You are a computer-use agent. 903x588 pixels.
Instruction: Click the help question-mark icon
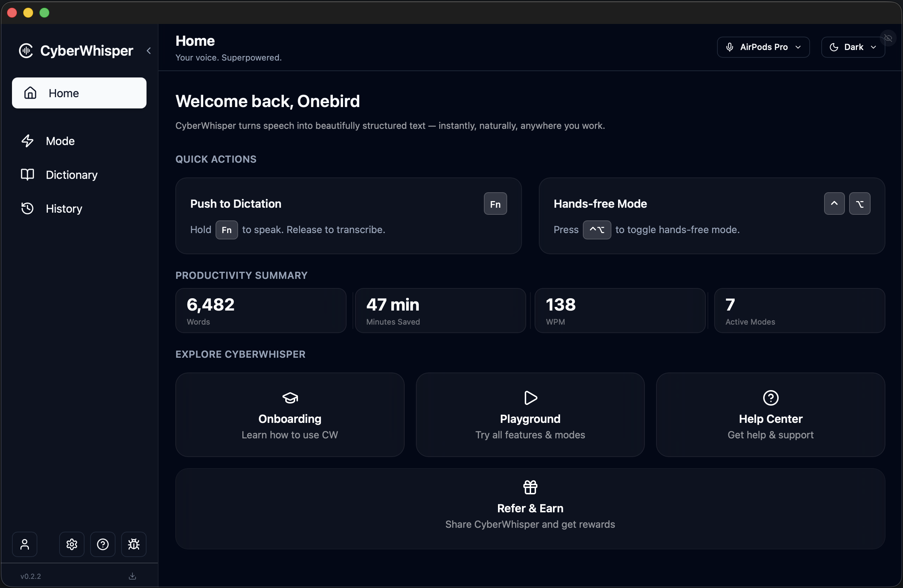(x=102, y=544)
